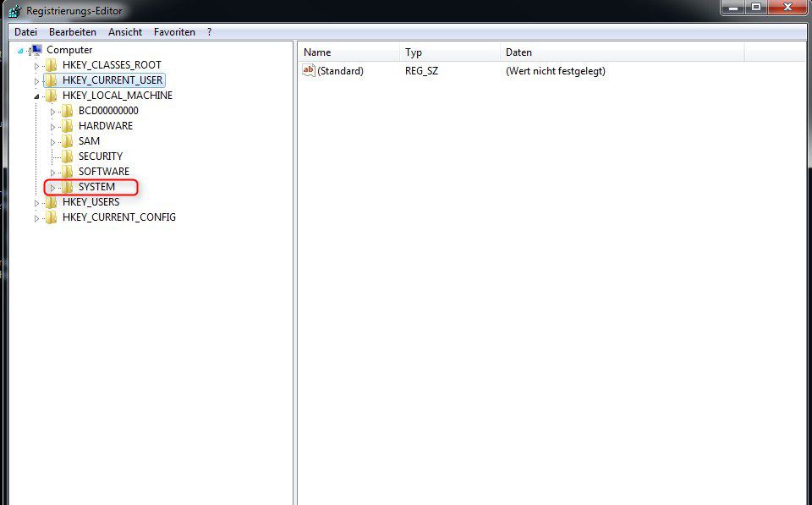This screenshot has height=505, width=812.
Task: Expand the HKEY_CURRENT_CONFIG key
Action: coord(36,217)
